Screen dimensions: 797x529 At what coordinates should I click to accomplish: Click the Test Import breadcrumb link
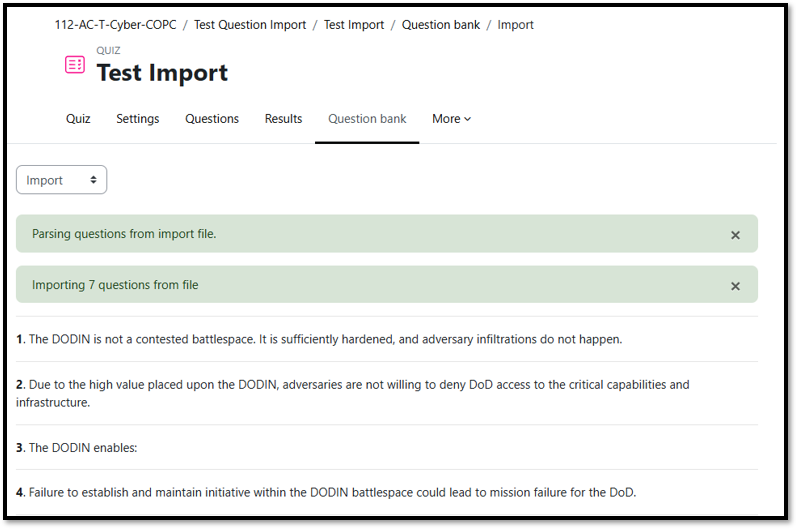[354, 25]
